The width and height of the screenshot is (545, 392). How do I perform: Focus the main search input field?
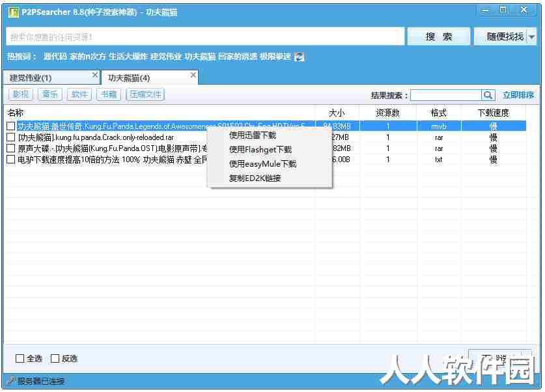[205, 36]
